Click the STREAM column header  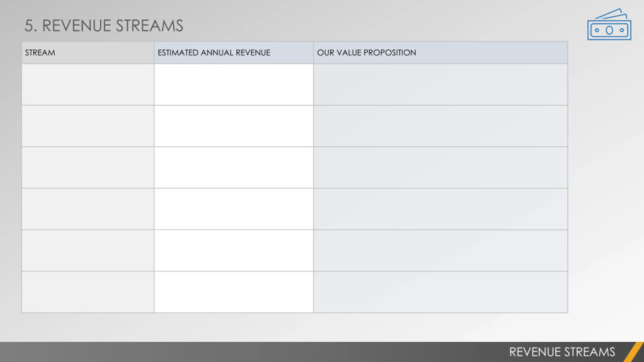coord(88,53)
